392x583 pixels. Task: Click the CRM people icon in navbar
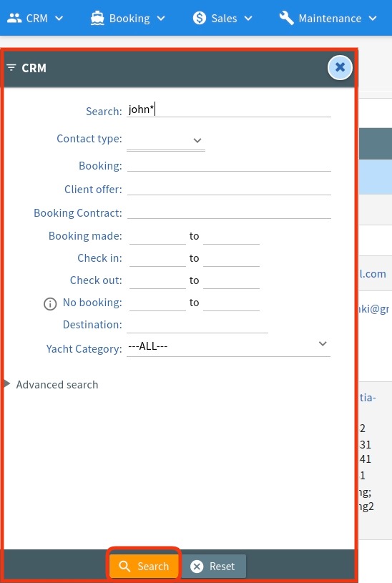[x=14, y=18]
